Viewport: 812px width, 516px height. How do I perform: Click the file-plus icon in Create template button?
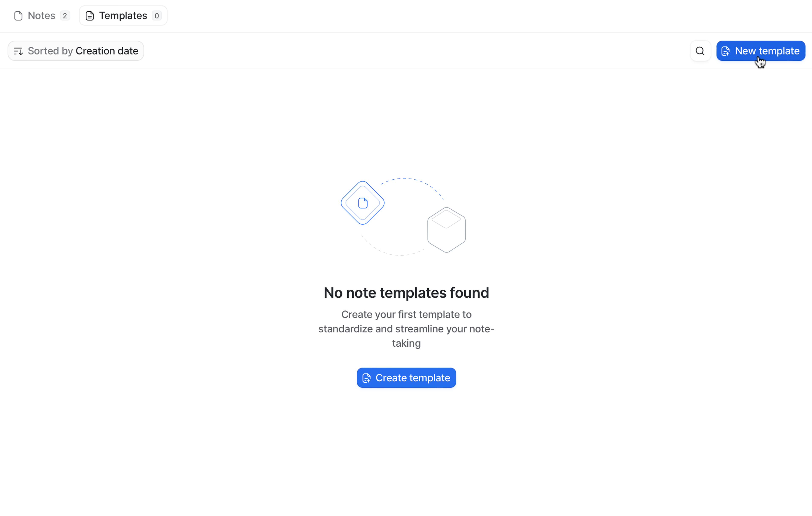click(x=366, y=378)
